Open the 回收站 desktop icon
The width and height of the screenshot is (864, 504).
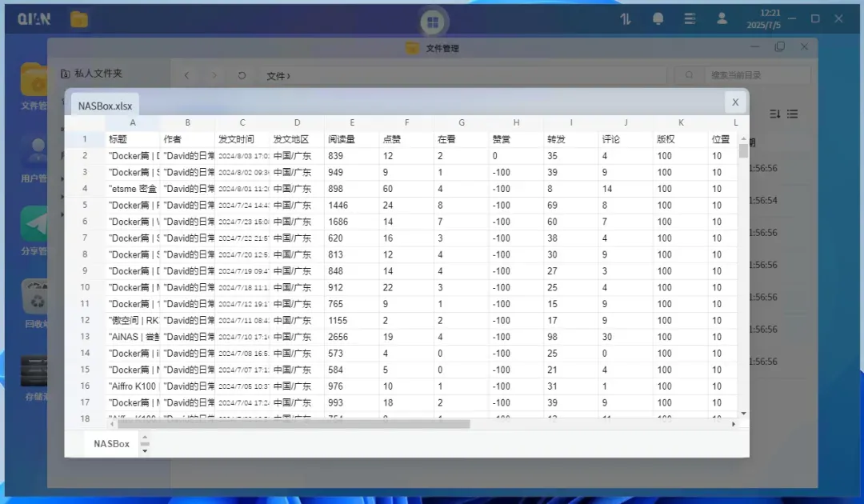[36, 303]
